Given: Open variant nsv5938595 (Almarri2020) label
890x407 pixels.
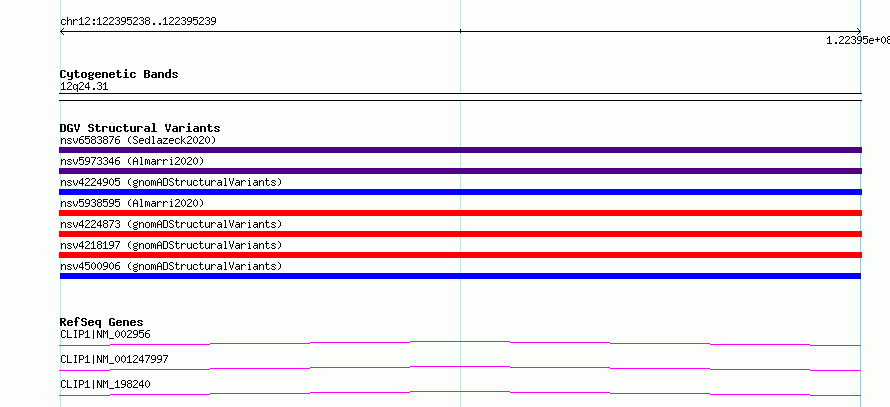Looking at the screenshot, I should pos(132,203).
